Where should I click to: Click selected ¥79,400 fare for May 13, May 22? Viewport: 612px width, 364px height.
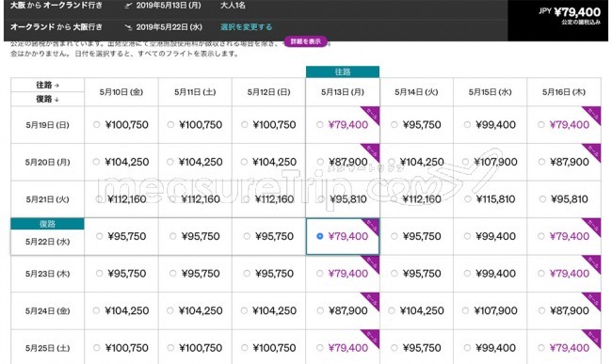point(343,236)
